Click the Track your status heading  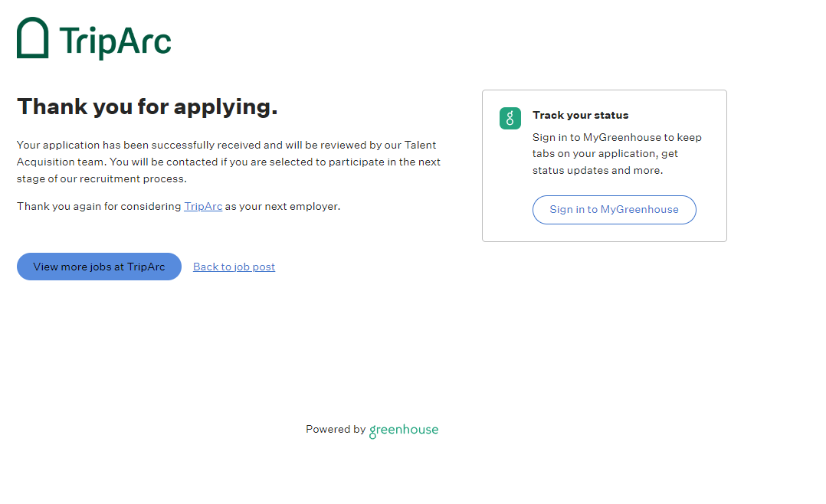coord(580,115)
